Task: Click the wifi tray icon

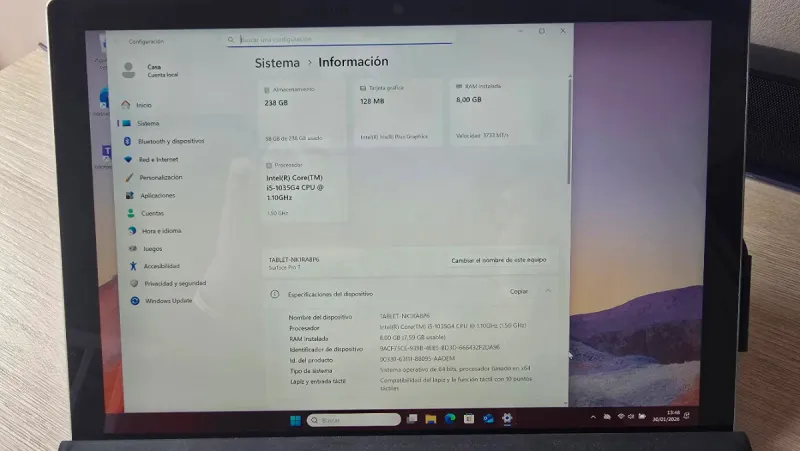Action: tap(621, 416)
